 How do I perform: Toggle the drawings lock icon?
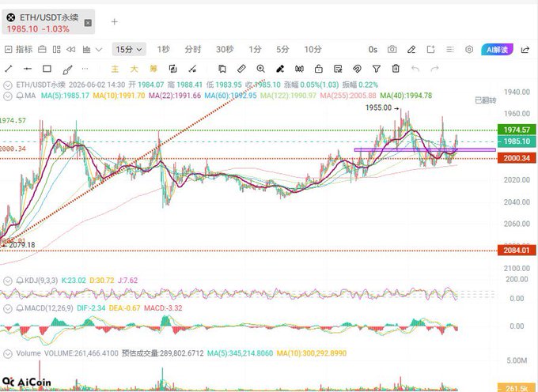tap(319, 69)
